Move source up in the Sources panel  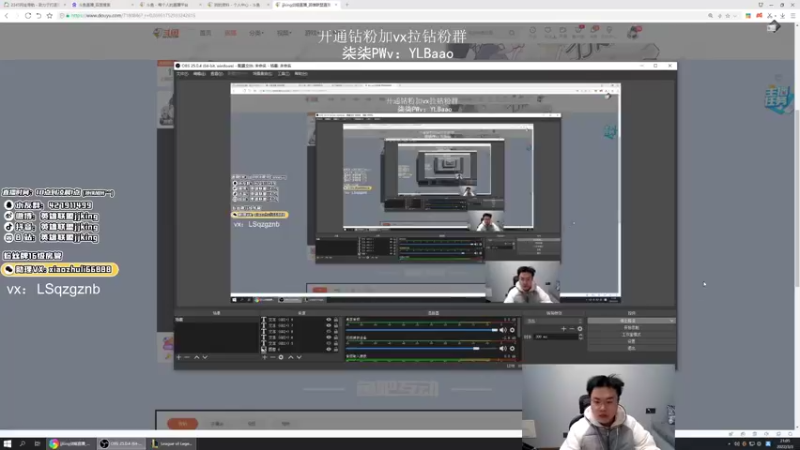tap(291, 357)
